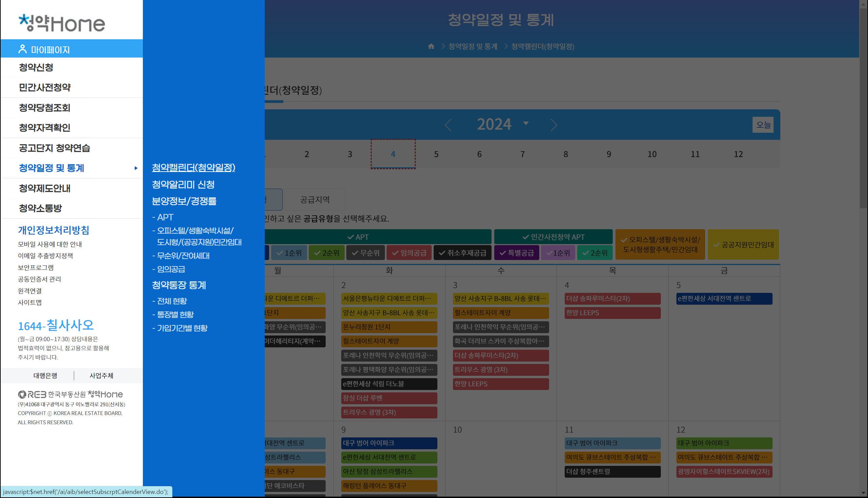Viewport: 868px width, 498px height.
Task: Click 더샵 청주센트럴 calendar entry
Action: [x=612, y=471]
